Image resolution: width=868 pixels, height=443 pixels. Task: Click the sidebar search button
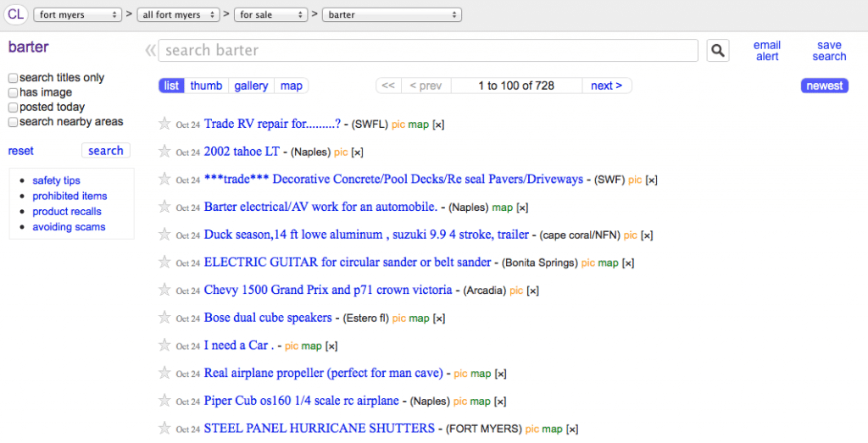tap(106, 151)
